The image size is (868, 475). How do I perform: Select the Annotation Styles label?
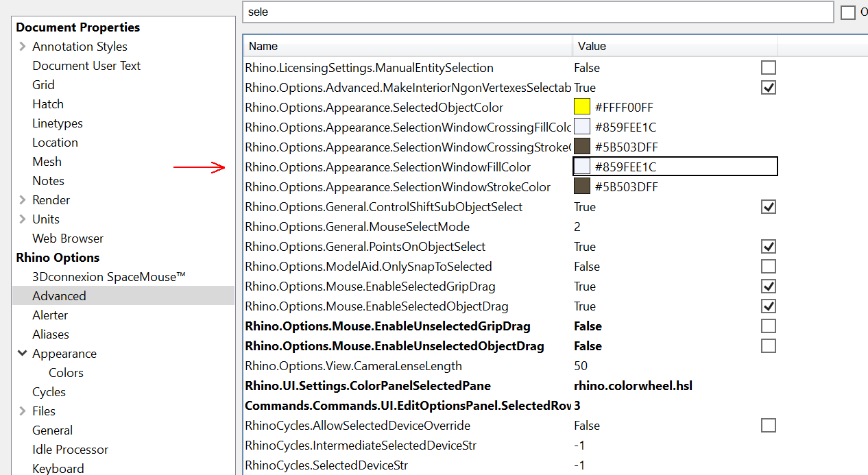pyautogui.click(x=80, y=47)
